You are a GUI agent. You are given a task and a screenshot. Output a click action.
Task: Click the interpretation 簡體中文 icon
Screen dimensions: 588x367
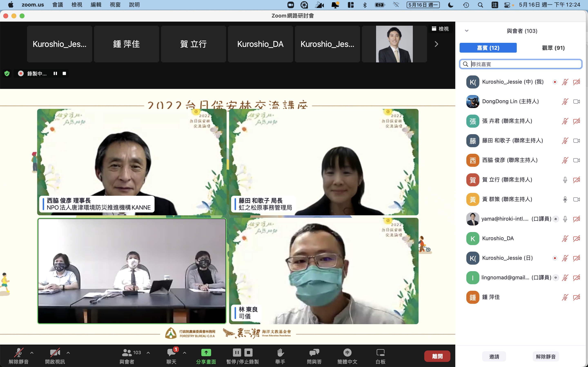[347, 353]
